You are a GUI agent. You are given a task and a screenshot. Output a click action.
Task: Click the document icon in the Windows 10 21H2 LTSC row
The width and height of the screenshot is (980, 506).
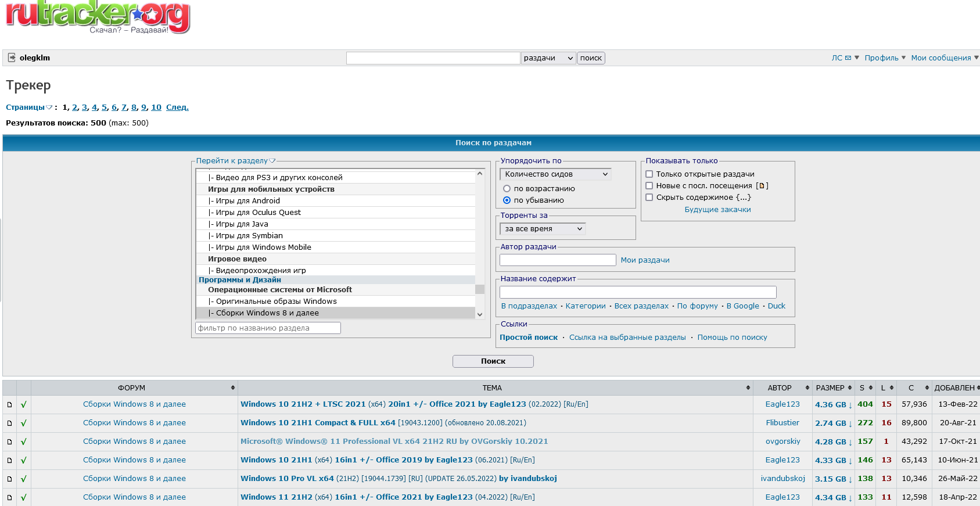point(9,404)
